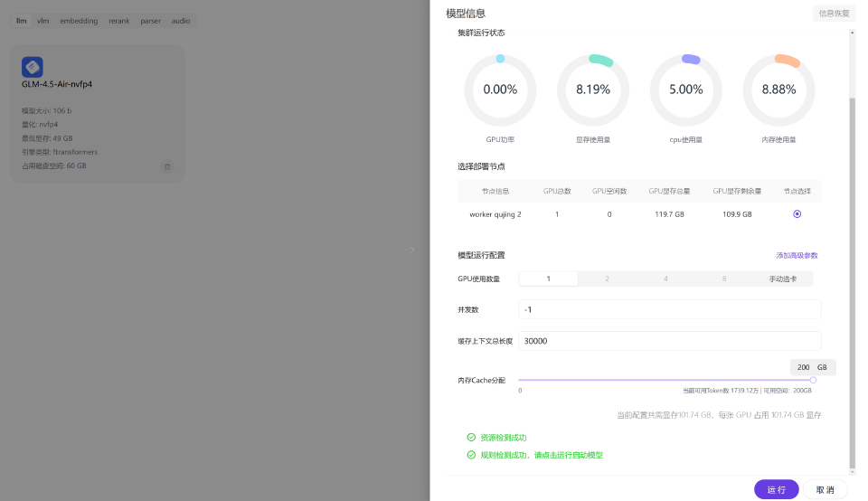
Task: Set GPU使用数量 to 8
Action: [724, 279]
